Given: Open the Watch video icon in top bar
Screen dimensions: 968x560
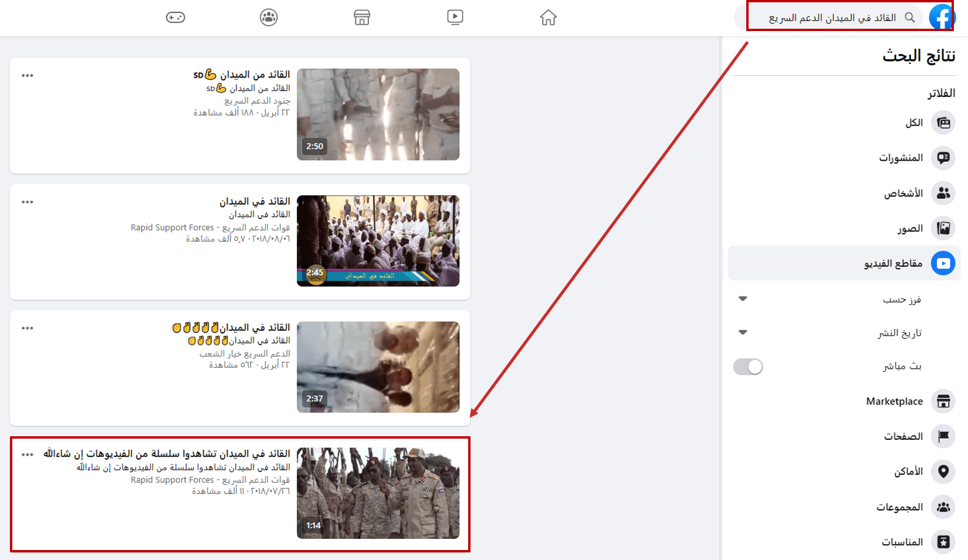Looking at the screenshot, I should pyautogui.click(x=455, y=18).
